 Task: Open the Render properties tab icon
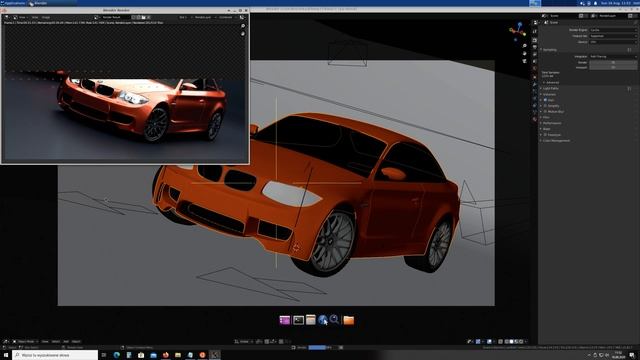(535, 40)
